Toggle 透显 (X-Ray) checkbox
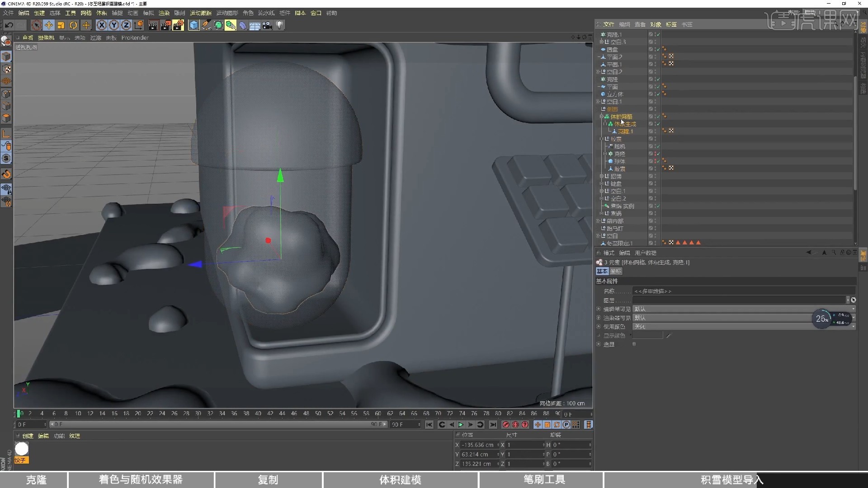The height and width of the screenshot is (488, 868). [x=634, y=344]
